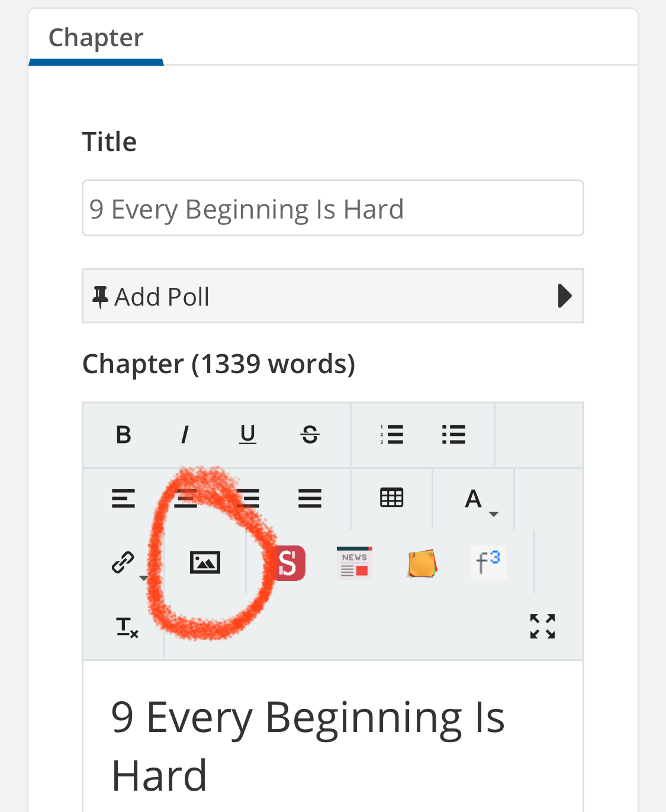The height and width of the screenshot is (812, 666).
Task: Clear text formatting
Action: coord(127,627)
